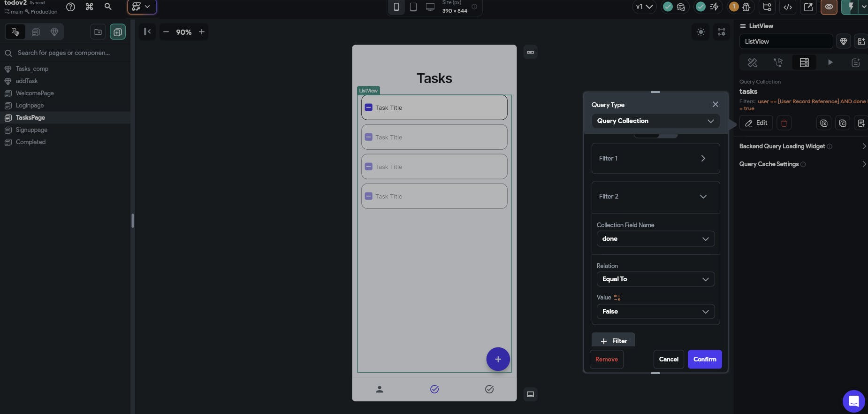Click the search magnifier in the top bar
868x414 pixels.
click(x=108, y=7)
